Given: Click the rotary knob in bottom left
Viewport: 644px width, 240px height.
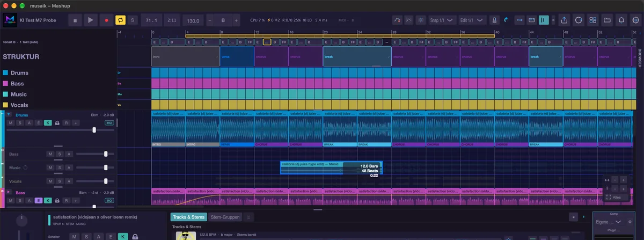Looking at the screenshot, I should coord(22,221).
